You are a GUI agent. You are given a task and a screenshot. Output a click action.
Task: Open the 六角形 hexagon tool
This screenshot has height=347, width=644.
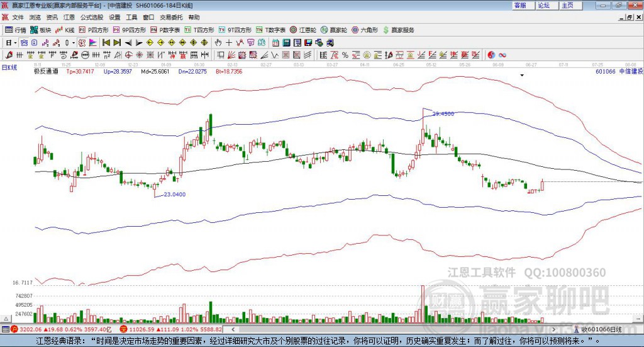tap(365, 30)
